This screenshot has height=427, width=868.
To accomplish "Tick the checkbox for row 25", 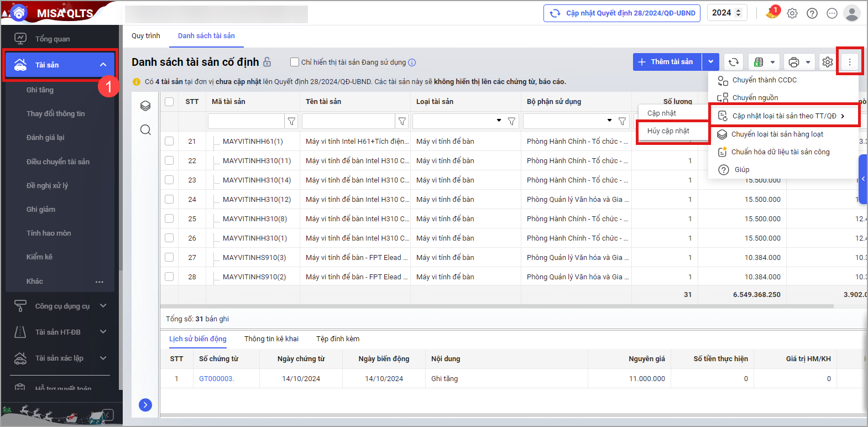I will click(x=169, y=218).
